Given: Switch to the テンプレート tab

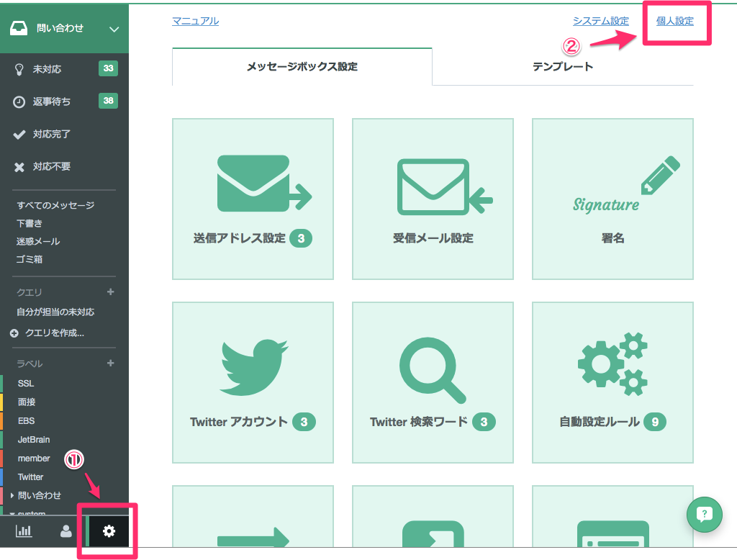Looking at the screenshot, I should coord(563,67).
